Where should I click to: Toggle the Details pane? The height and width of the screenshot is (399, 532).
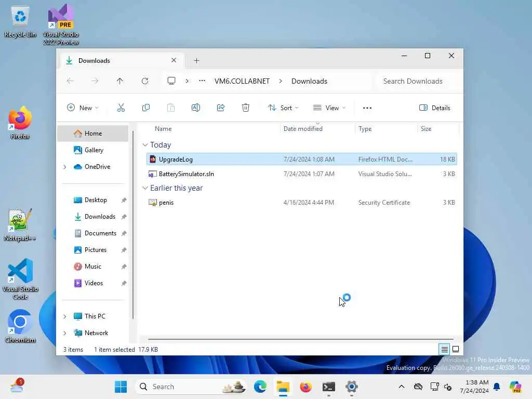coord(435,108)
